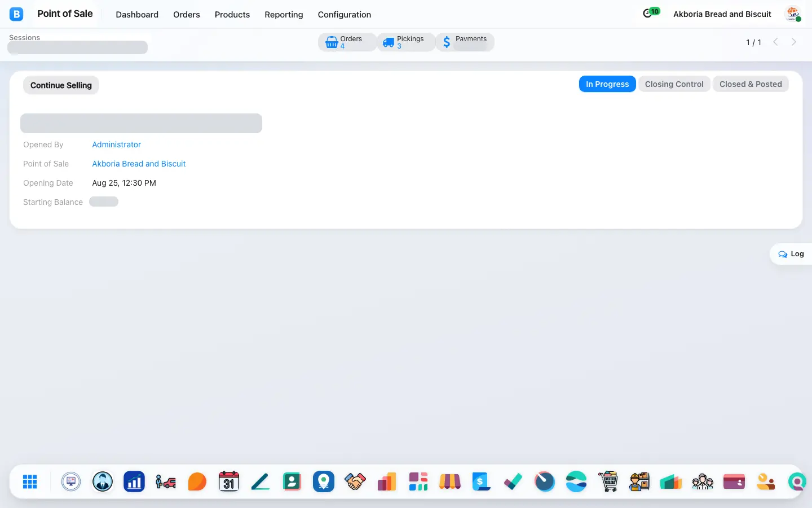The width and height of the screenshot is (812, 508).
Task: Click the Point of Sale app logo
Action: point(16,14)
